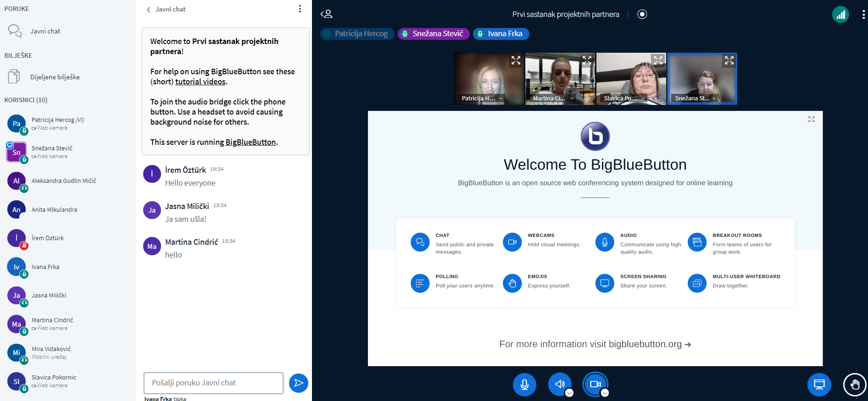Select user Jasna Milički in list
Viewport: 868px width, 401px height.
click(68, 296)
